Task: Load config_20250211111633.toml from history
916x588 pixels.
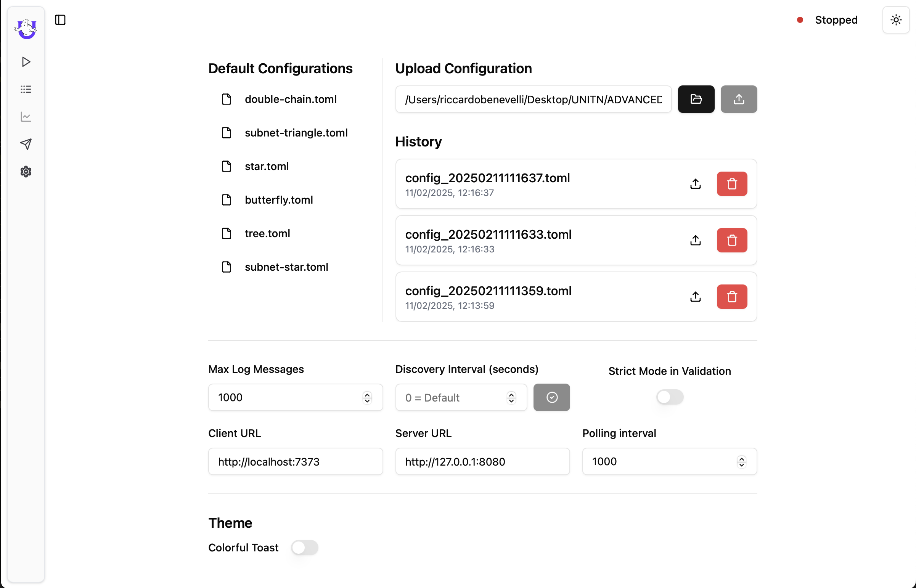Action: click(695, 241)
